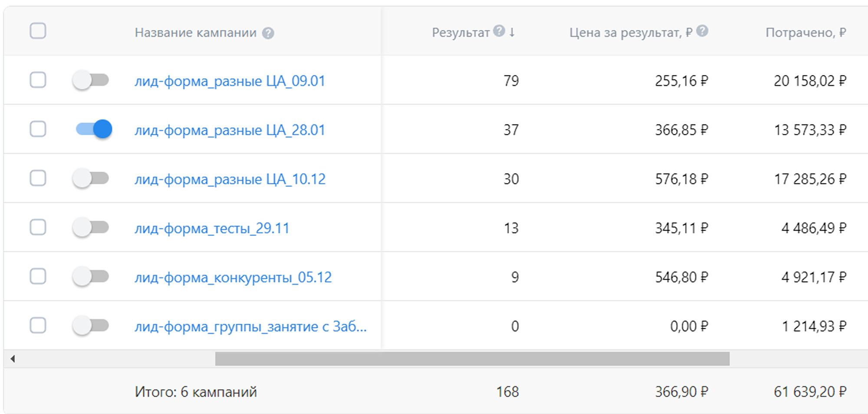
Task: Click spent amount 20 158,02 ₽
Action: coord(810,81)
